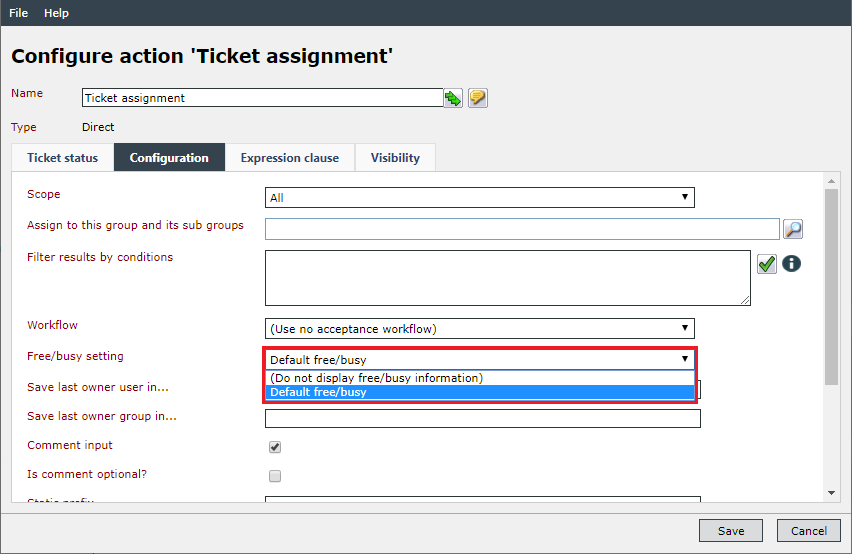852x554 pixels.
Task: Click the Save button
Action: (x=731, y=531)
